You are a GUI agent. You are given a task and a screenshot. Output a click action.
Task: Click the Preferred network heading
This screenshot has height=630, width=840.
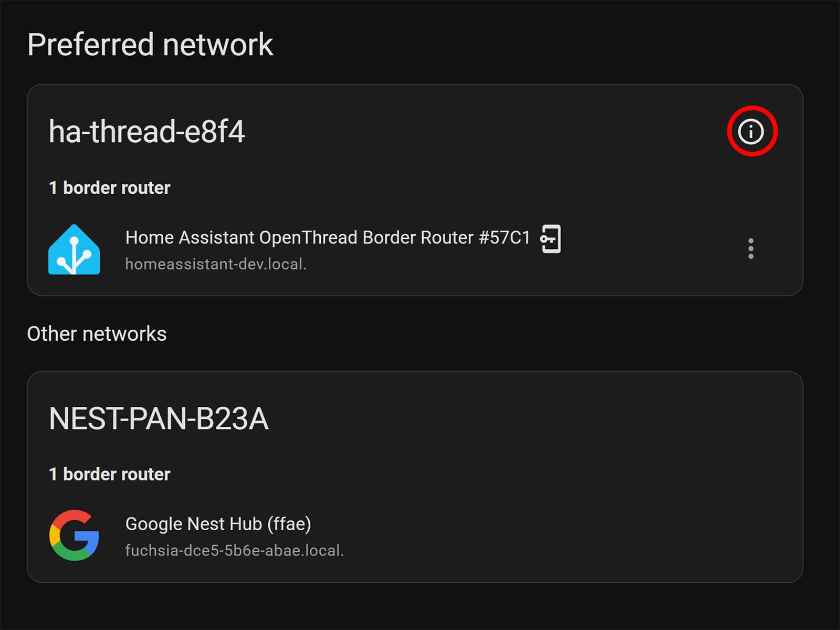pyautogui.click(x=150, y=45)
